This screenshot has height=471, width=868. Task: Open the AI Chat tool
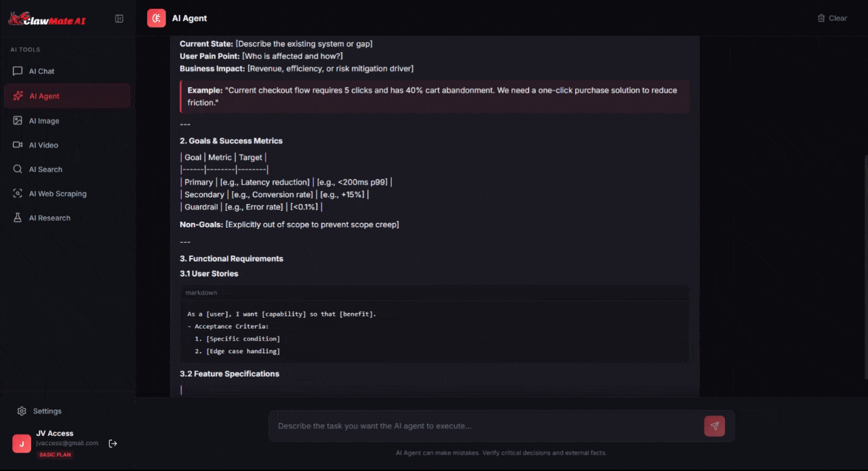41,71
